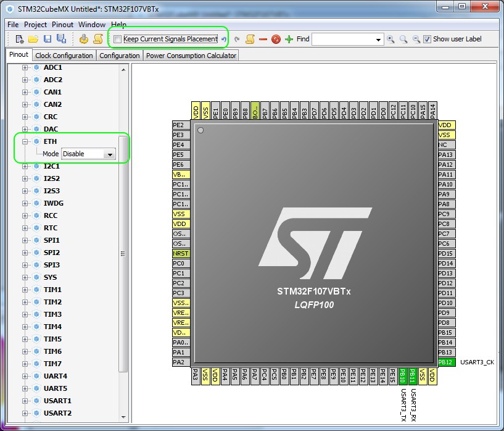This screenshot has width=504, height=431.
Task: Click the red Clear Pinouts icon
Action: (x=276, y=40)
